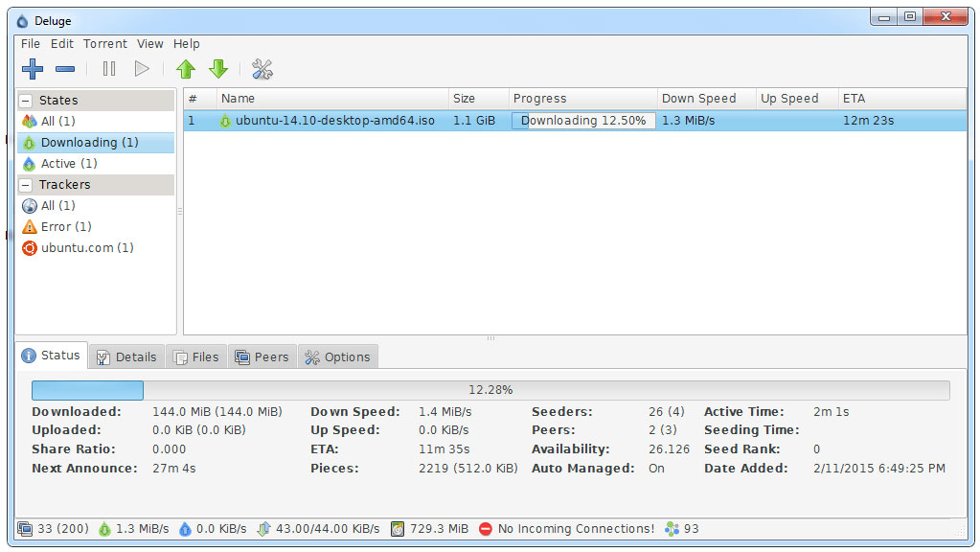Click the Pieces value 2219 (512.0 KiB)

(x=468, y=469)
